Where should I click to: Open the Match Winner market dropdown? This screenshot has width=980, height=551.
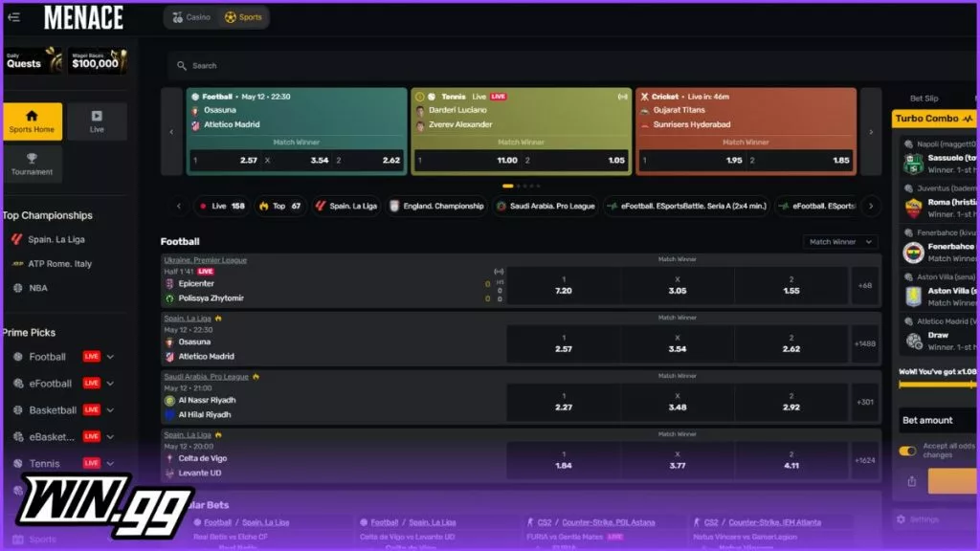[840, 242]
